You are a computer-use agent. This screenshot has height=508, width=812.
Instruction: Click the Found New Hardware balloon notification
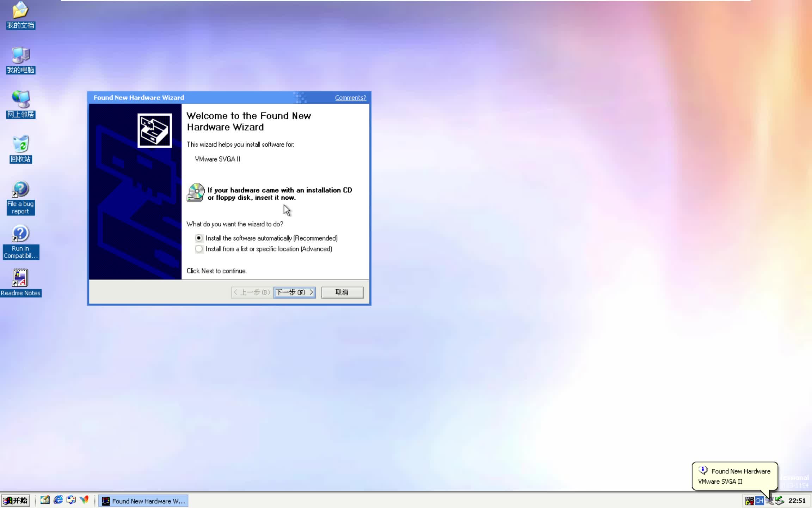click(x=735, y=476)
